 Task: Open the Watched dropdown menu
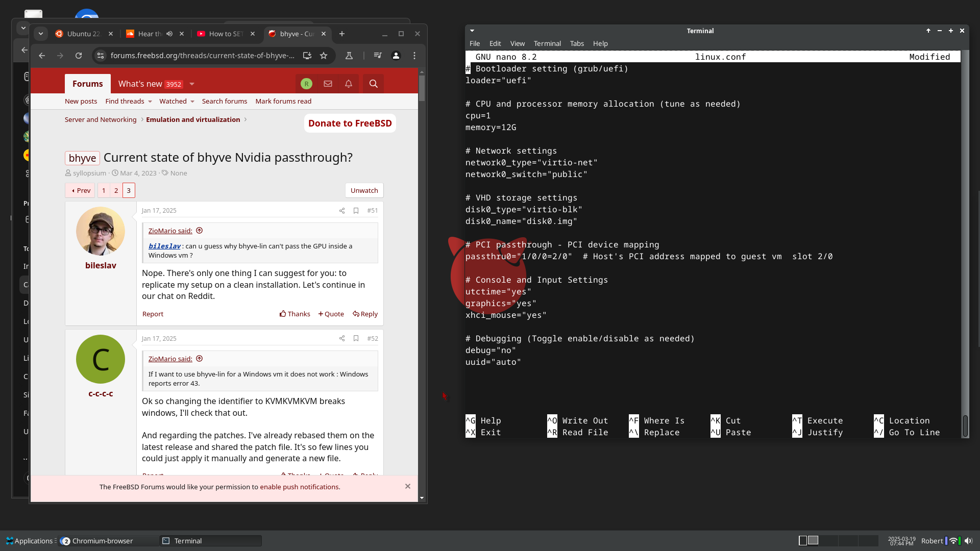click(x=192, y=102)
